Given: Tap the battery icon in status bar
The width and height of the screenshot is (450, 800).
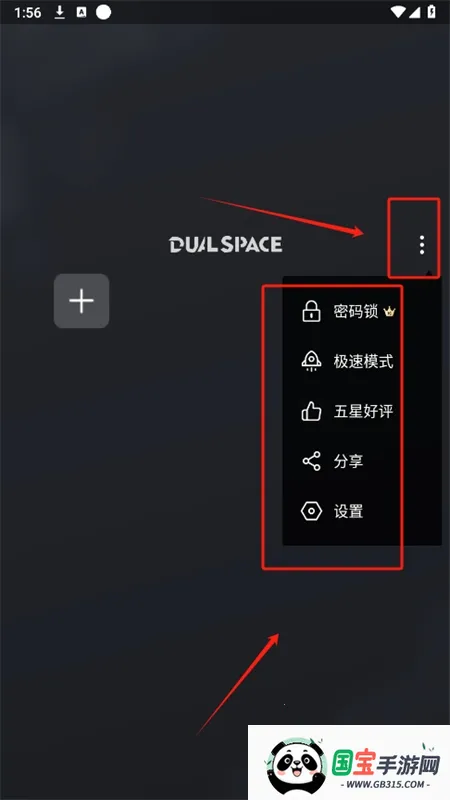Looking at the screenshot, I should (432, 12).
